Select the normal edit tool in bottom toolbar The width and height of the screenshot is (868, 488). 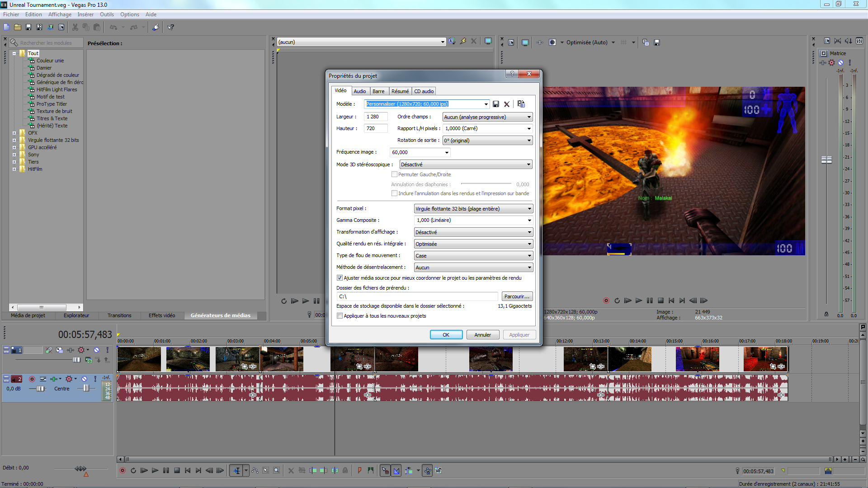[x=236, y=471]
